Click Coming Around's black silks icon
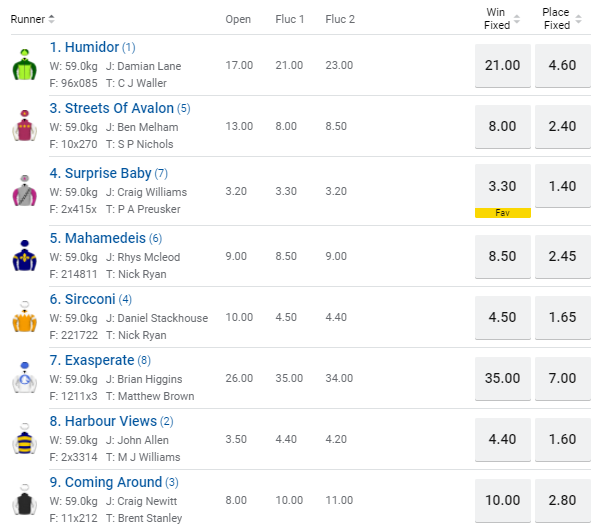 (x=25, y=499)
